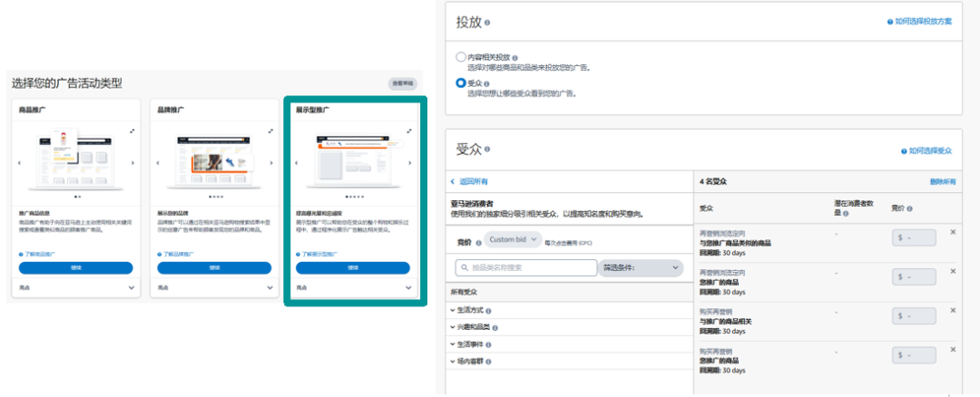Remove 再营销浏览定向 您推广的商品 audience row
Image resolution: width=980 pixels, height=397 pixels.
tap(953, 271)
